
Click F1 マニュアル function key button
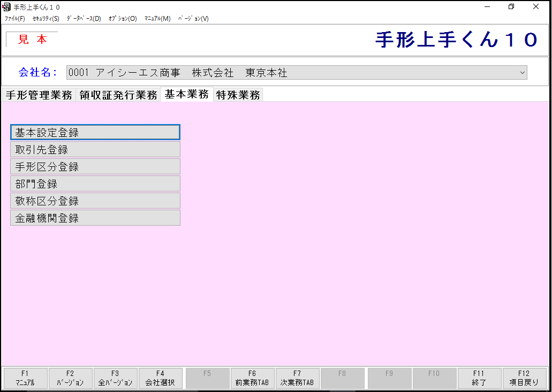pyautogui.click(x=25, y=378)
